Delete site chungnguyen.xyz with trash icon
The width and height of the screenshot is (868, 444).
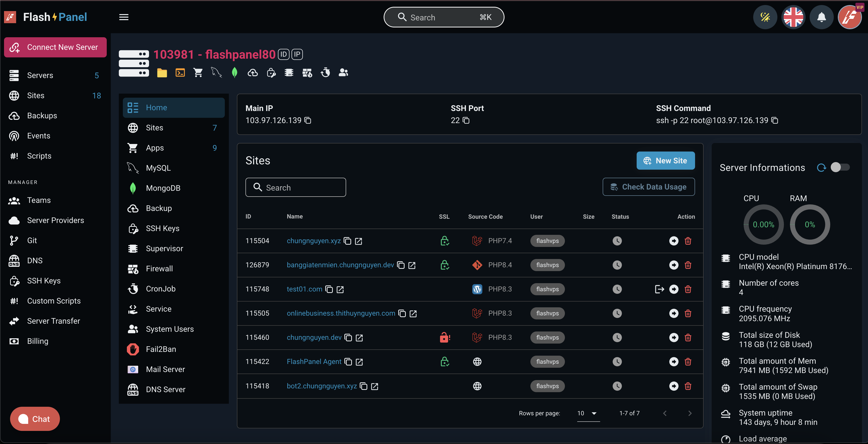688,241
